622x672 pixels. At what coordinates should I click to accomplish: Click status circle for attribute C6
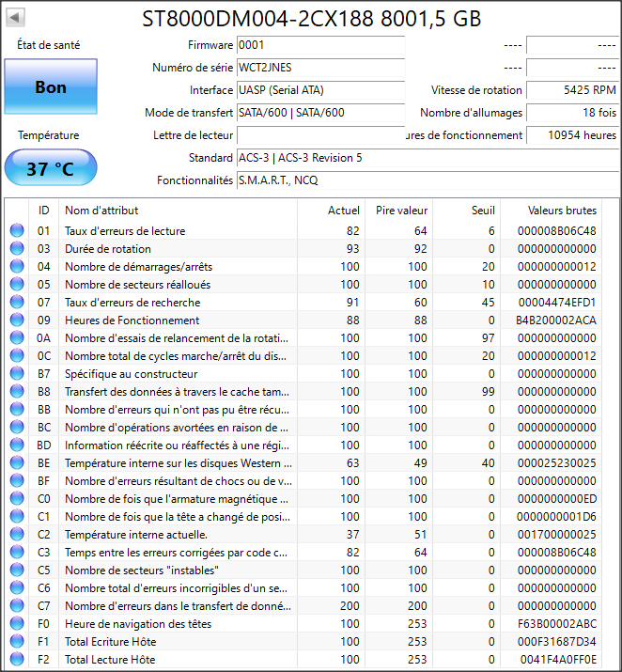[x=17, y=588]
